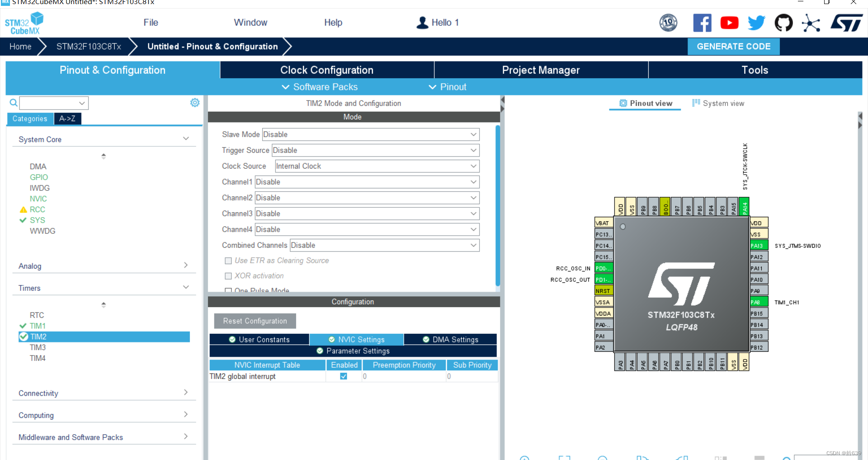The height and width of the screenshot is (460, 868).
Task: Select the PB12 pin on chip
Action: tap(759, 347)
